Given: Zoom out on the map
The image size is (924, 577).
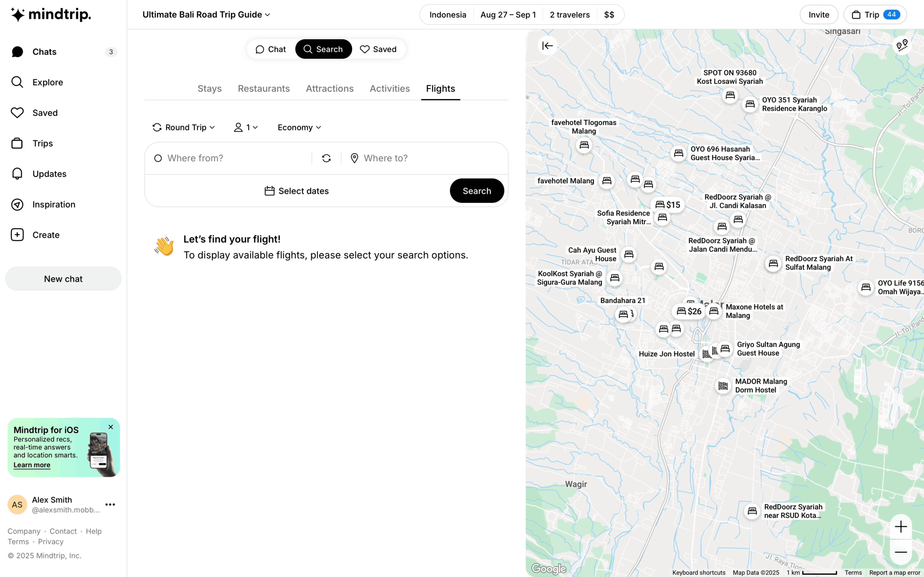Looking at the screenshot, I should [x=901, y=552].
